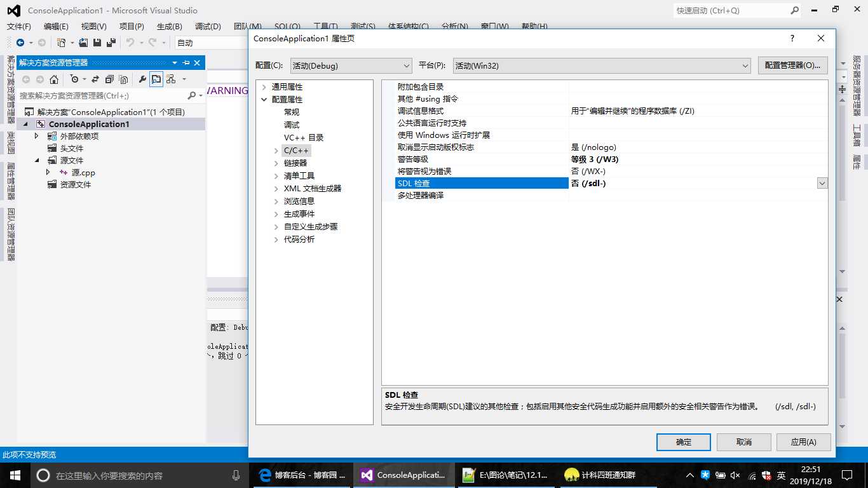
Task: Click the Solution Explorer search input field
Action: click(102, 95)
